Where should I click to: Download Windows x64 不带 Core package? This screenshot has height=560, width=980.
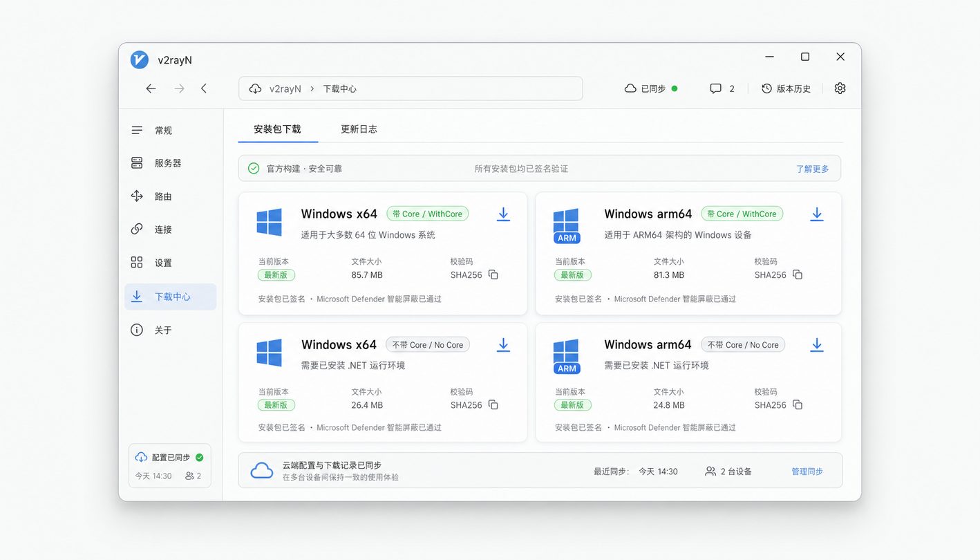coord(503,344)
